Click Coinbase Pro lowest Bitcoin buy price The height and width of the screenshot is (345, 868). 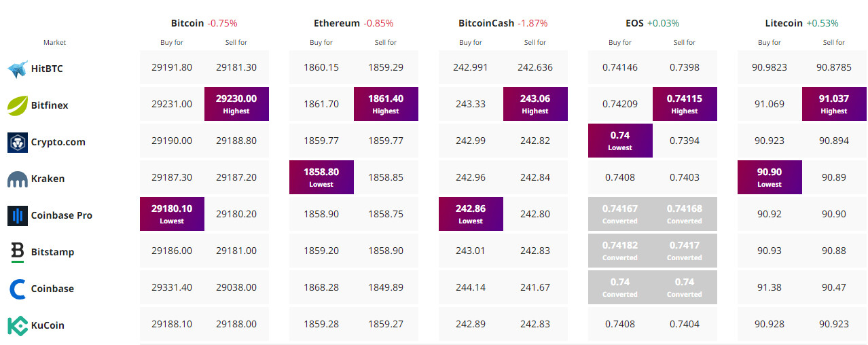click(x=172, y=213)
